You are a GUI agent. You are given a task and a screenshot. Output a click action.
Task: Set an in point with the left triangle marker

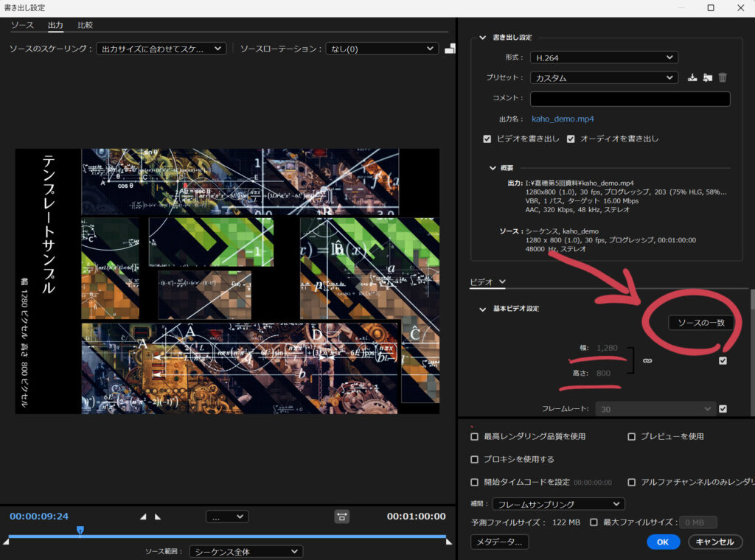point(144,517)
